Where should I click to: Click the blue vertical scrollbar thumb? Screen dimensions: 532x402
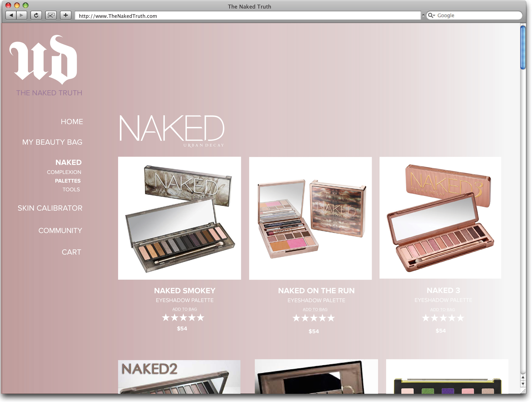click(x=523, y=48)
